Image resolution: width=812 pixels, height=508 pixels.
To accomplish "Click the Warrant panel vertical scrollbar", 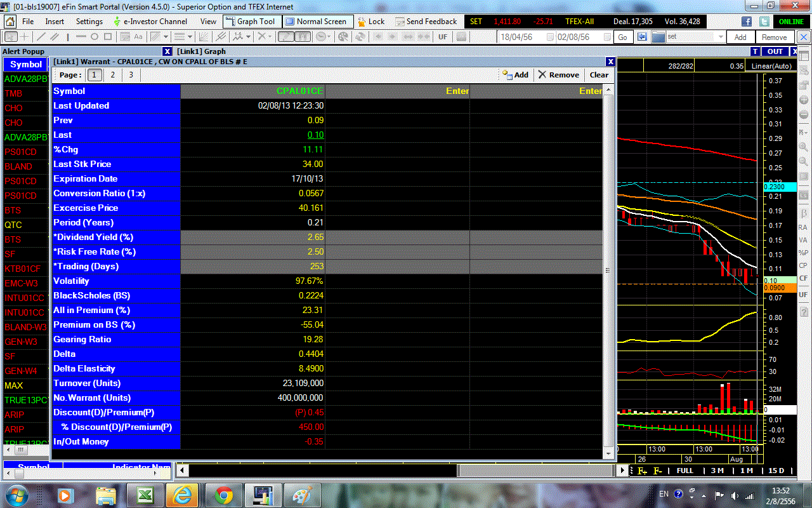I will pyautogui.click(x=608, y=271).
